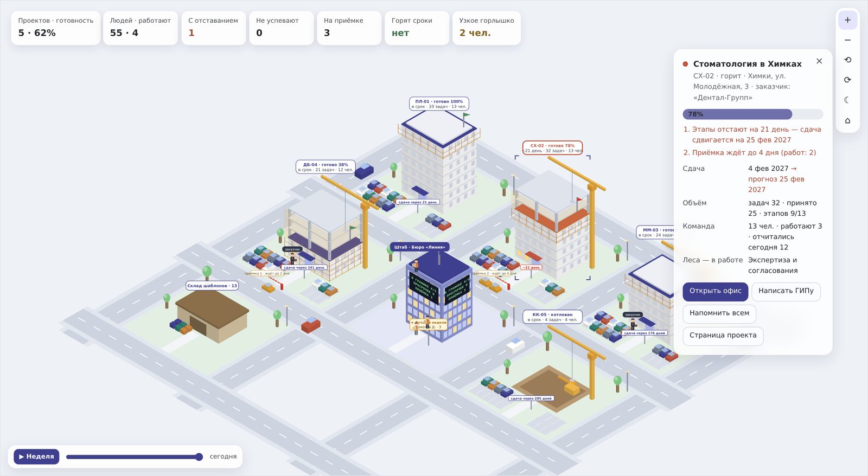Close the Стоматология в Химках panel

click(x=819, y=61)
